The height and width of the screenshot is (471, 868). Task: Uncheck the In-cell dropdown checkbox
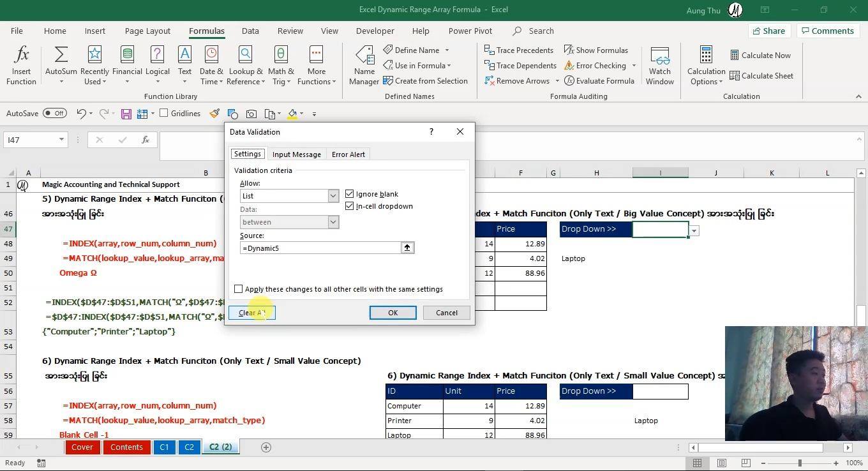pyautogui.click(x=350, y=206)
